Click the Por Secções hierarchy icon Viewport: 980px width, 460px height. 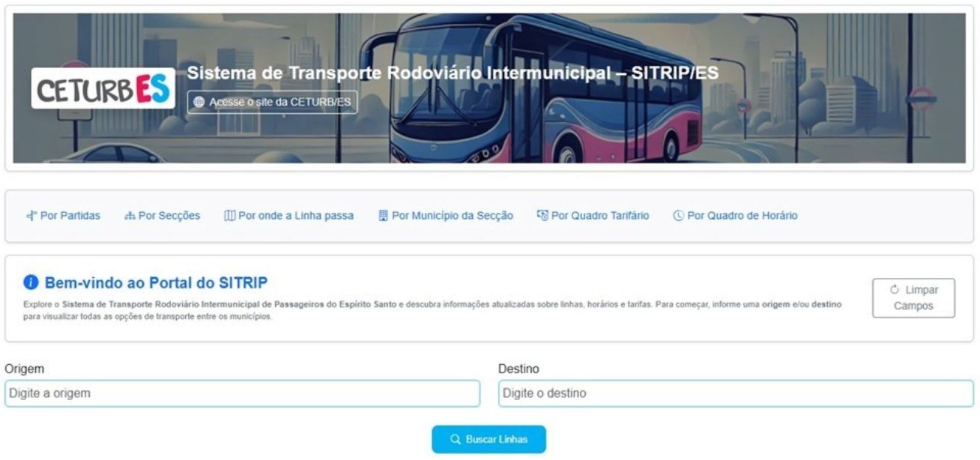tap(130, 216)
